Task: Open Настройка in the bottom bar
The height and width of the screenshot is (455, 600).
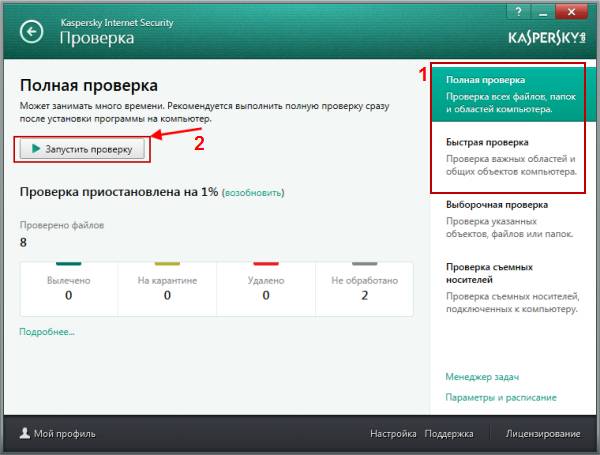Action: coord(392,434)
